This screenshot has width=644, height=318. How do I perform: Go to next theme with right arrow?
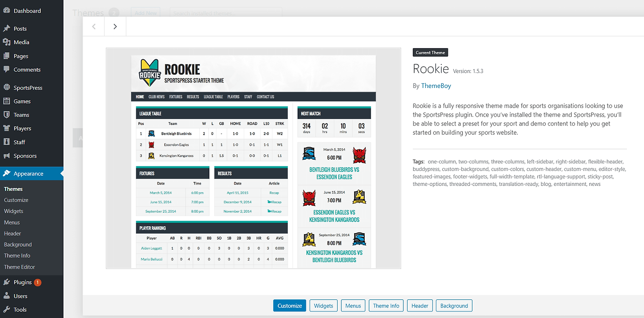115,27
